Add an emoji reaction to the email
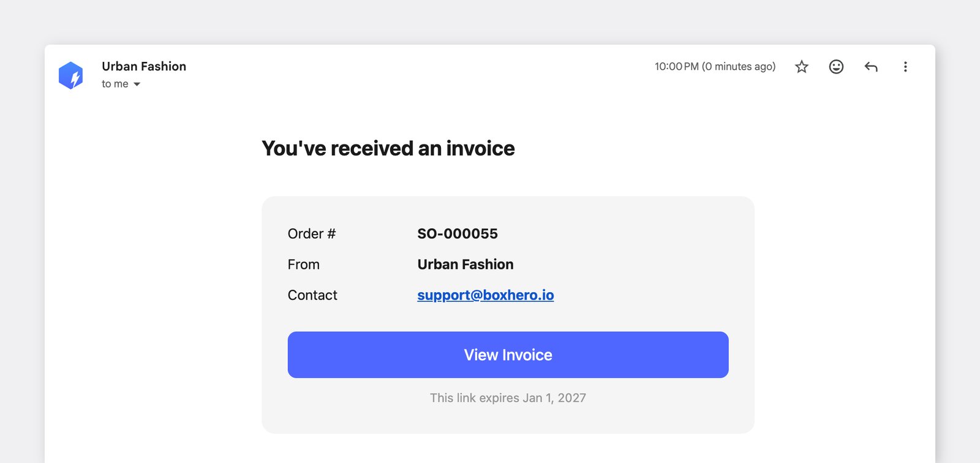Image resolution: width=980 pixels, height=463 pixels. tap(836, 67)
